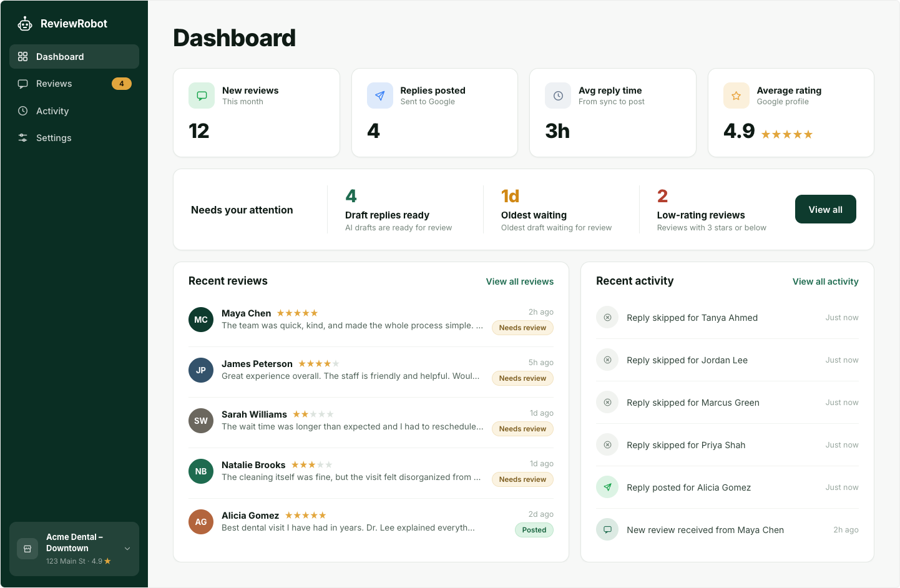Viewport: 900px width, 588px height.
Task: Click the New reviews chat bubble icon
Action: tap(202, 96)
